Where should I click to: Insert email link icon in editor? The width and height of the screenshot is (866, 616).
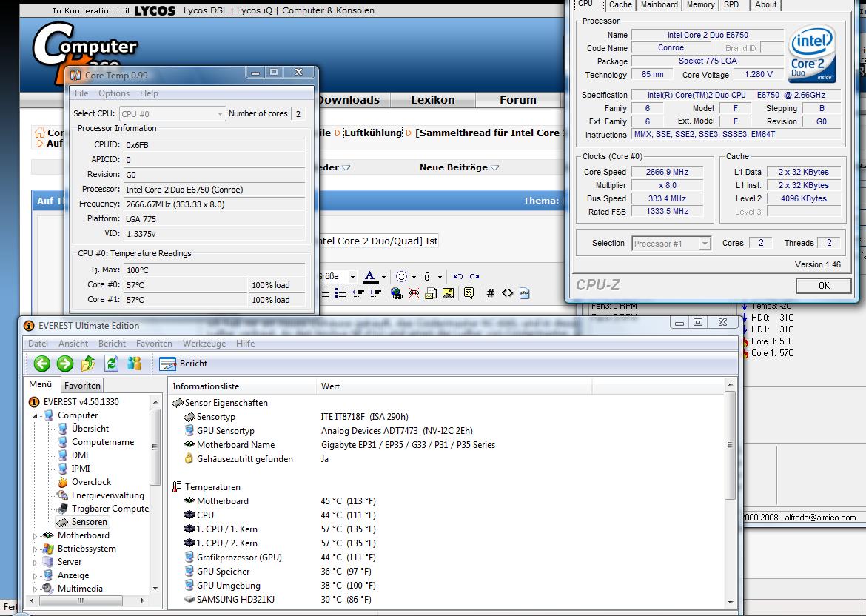tap(431, 292)
